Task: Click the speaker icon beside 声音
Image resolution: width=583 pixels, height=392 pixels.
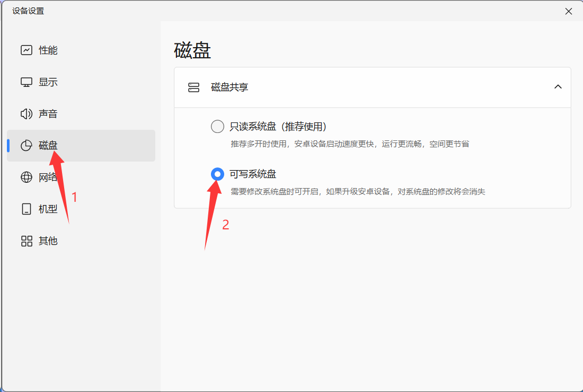Action: point(26,113)
